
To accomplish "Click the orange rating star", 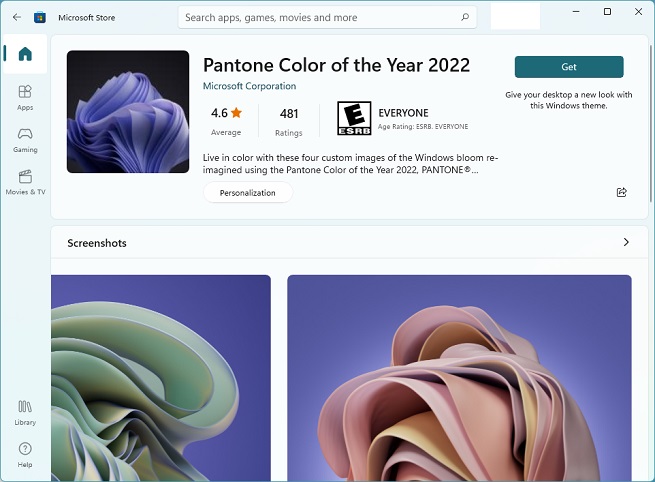I will click(236, 112).
